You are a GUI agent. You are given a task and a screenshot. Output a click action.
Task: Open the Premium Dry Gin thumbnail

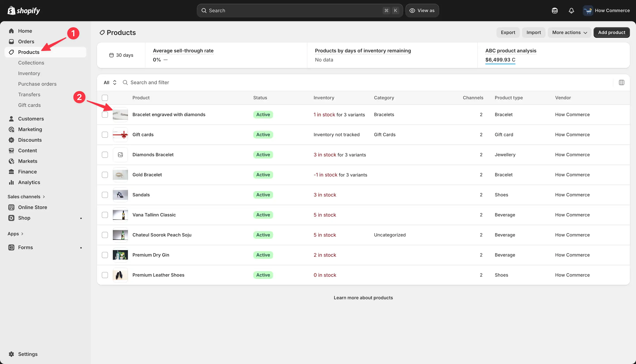pos(120,255)
